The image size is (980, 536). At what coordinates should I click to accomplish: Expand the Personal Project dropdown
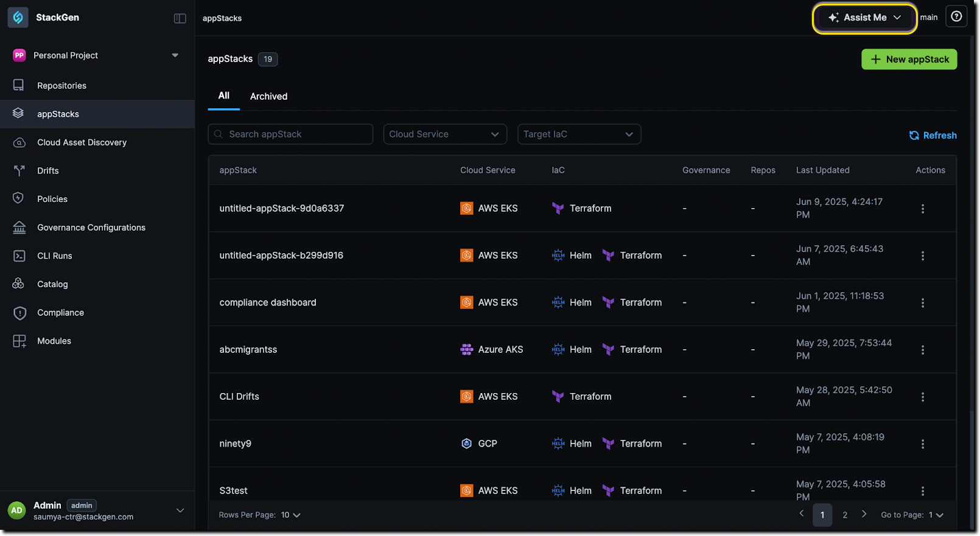tap(175, 55)
